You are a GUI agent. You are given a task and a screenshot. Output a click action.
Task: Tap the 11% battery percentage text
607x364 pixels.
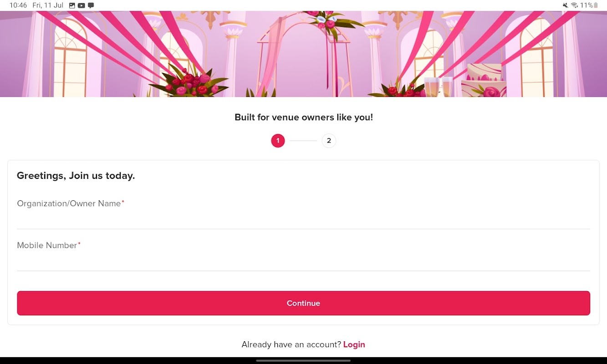[x=587, y=5]
